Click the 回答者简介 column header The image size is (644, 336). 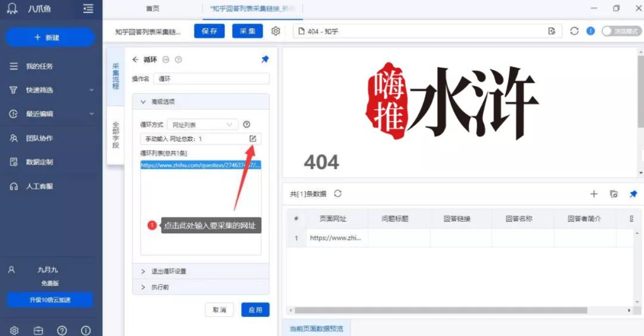[584, 219]
